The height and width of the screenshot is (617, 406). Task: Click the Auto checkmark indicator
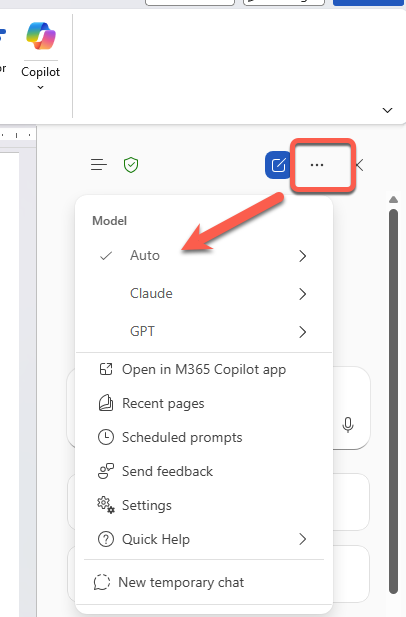pos(106,256)
